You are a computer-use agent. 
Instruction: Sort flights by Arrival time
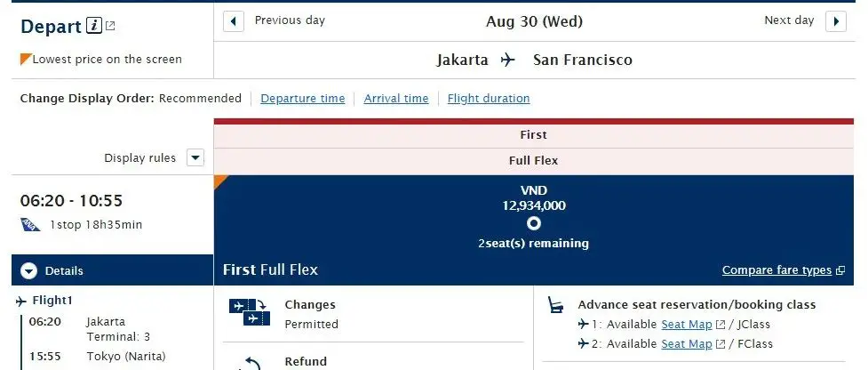pos(396,99)
